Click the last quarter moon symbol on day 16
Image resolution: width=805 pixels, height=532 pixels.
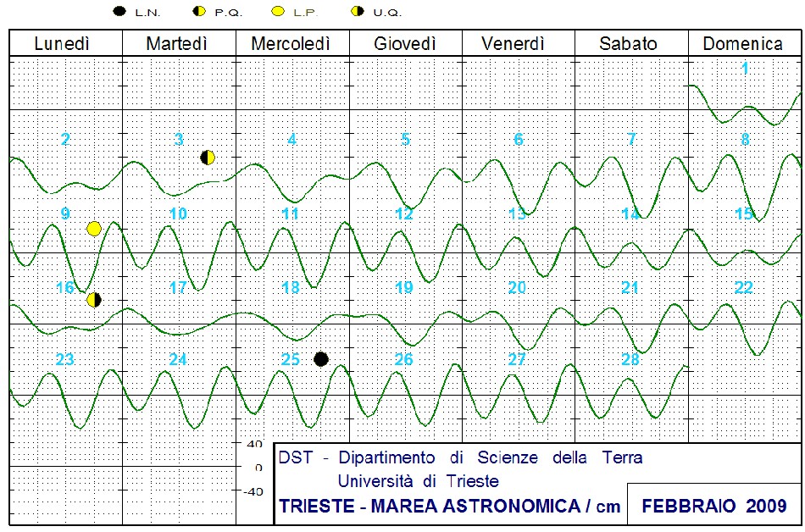[x=94, y=300]
